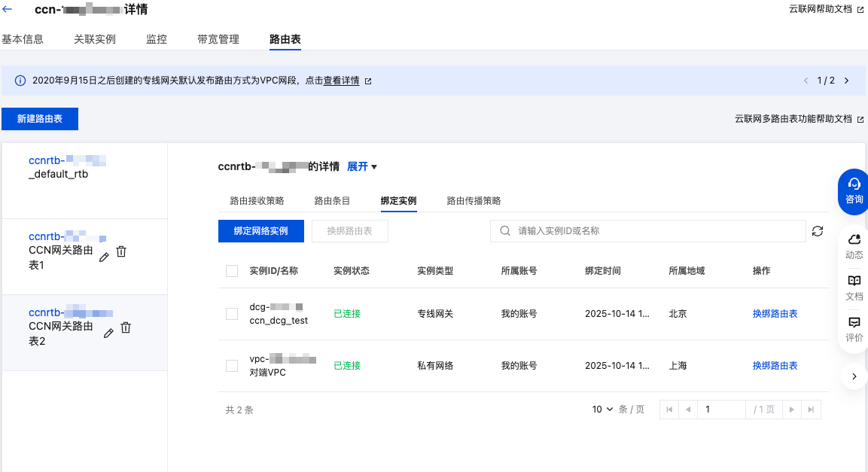Open the 文档 docs side icon
This screenshot has height=472, width=868.
coord(854,287)
